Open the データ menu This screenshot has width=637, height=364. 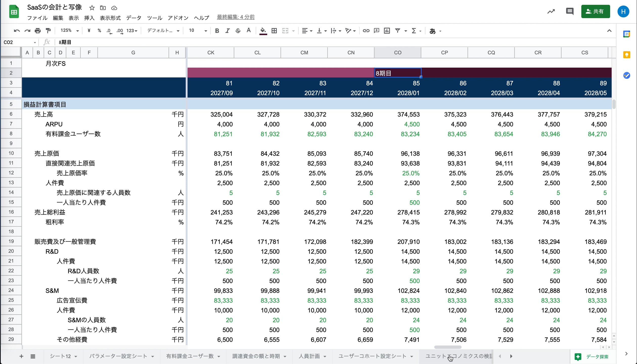133,18
